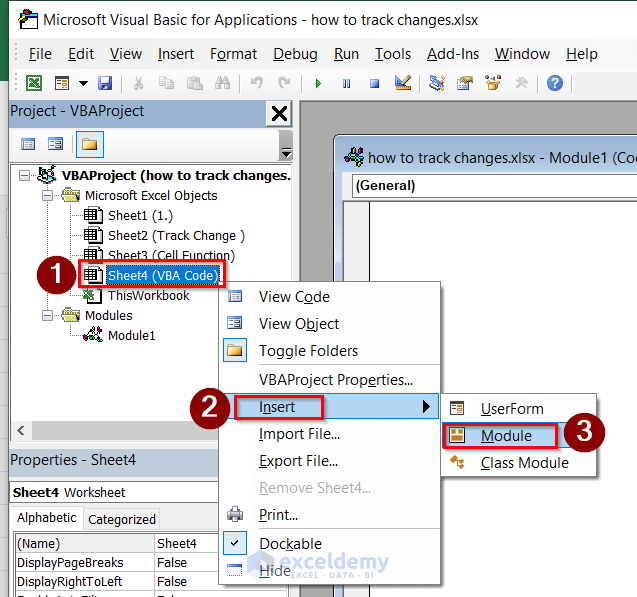Open the Debug menu

click(x=295, y=54)
